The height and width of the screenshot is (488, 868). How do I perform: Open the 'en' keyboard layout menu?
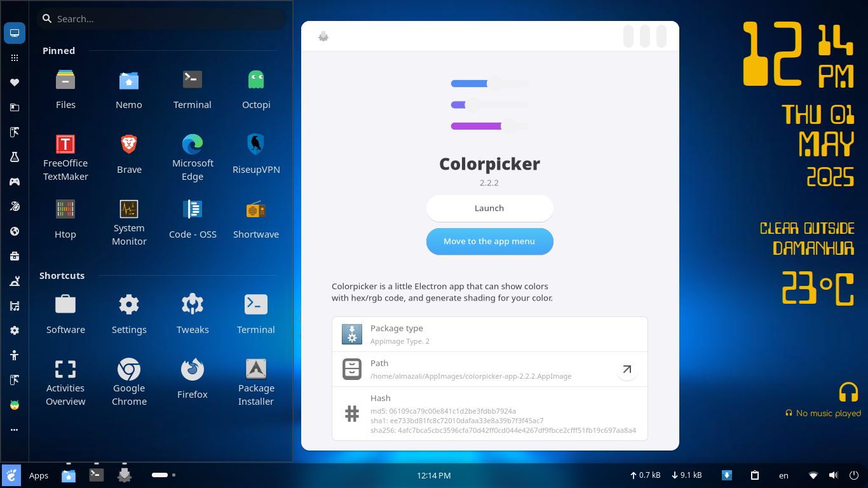click(784, 475)
